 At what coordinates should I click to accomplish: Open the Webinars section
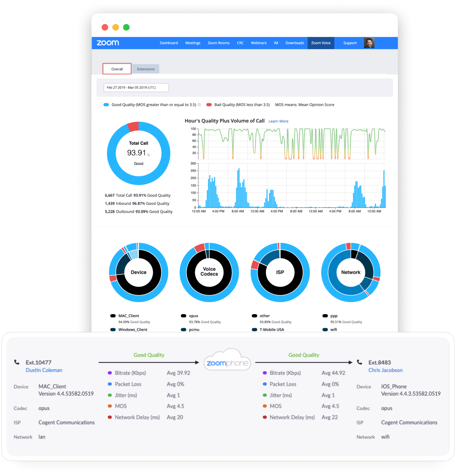[x=259, y=43]
